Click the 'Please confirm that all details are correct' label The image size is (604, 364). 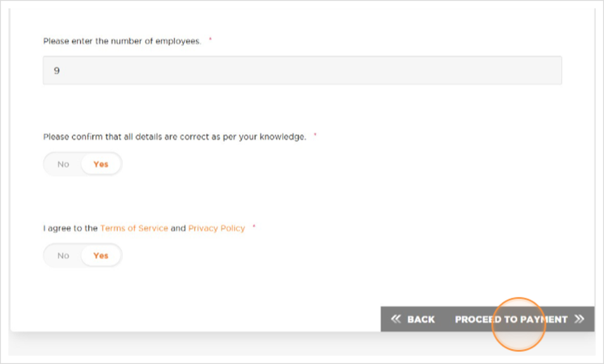[x=174, y=137]
